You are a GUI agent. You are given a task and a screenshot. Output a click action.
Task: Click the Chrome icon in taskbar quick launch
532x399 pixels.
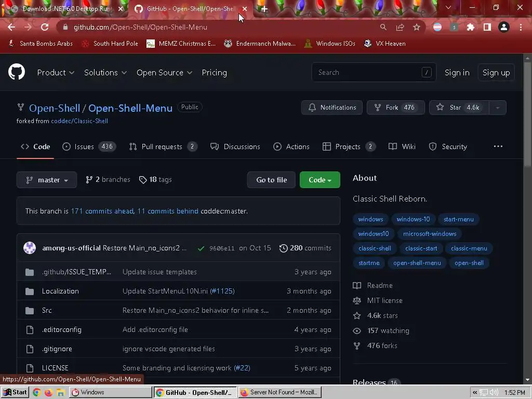[x=37, y=393]
